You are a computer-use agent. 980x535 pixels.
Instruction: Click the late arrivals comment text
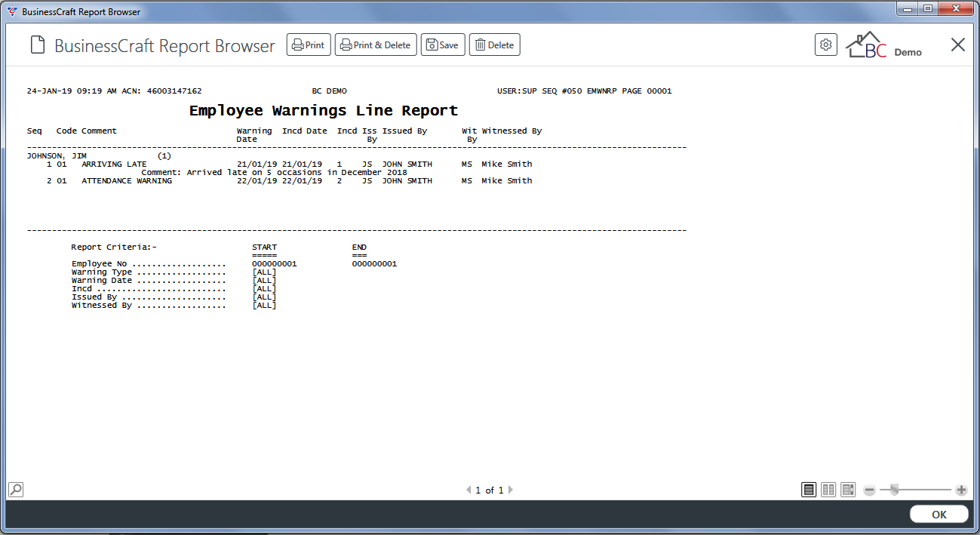(275, 172)
